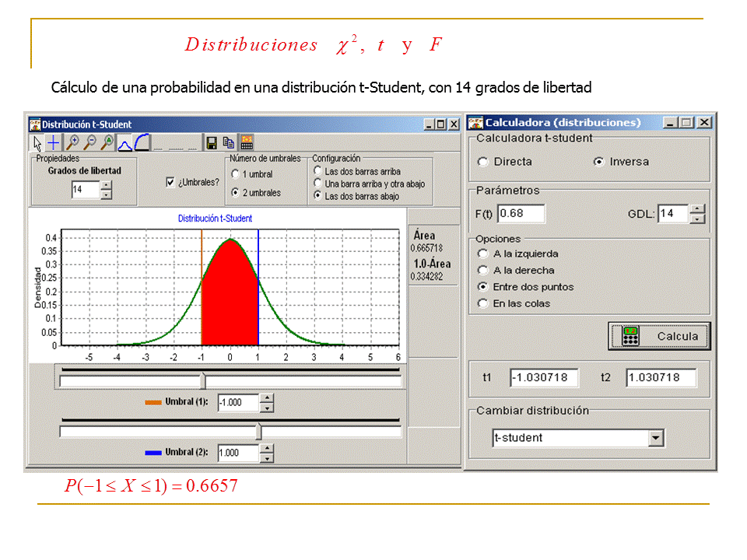747x560 pixels.
Task: Click the save floppy disk icon
Action: point(211,142)
